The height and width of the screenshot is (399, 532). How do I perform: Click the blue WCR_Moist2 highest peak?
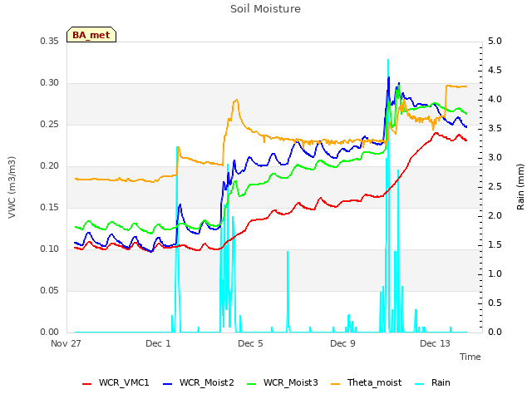tap(389, 77)
